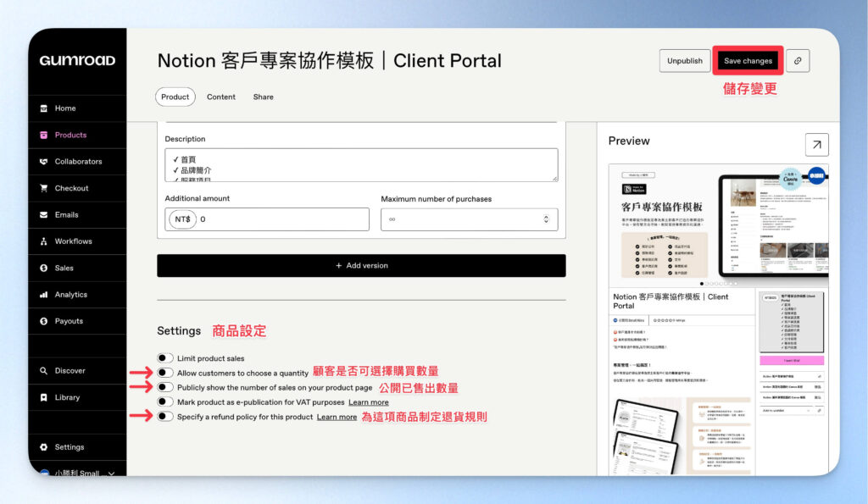Open Learn more link for refund policy
The height and width of the screenshot is (504, 868).
point(337,417)
